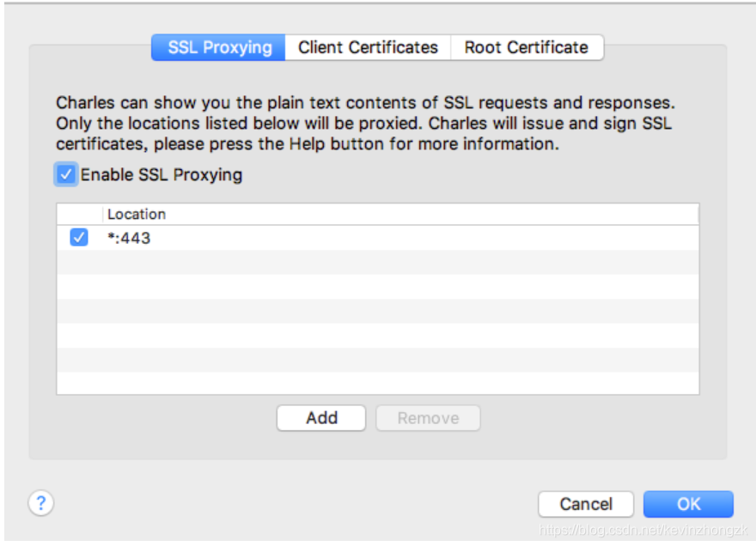Screen dimensions: 756x546
Task: Toggle the *:443 location checkbox
Action: pos(78,237)
